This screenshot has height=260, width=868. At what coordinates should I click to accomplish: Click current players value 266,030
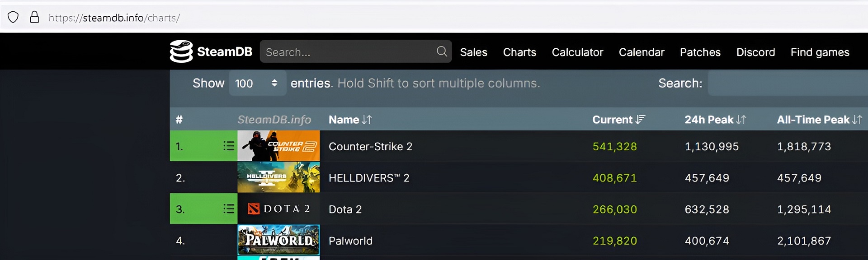point(614,209)
